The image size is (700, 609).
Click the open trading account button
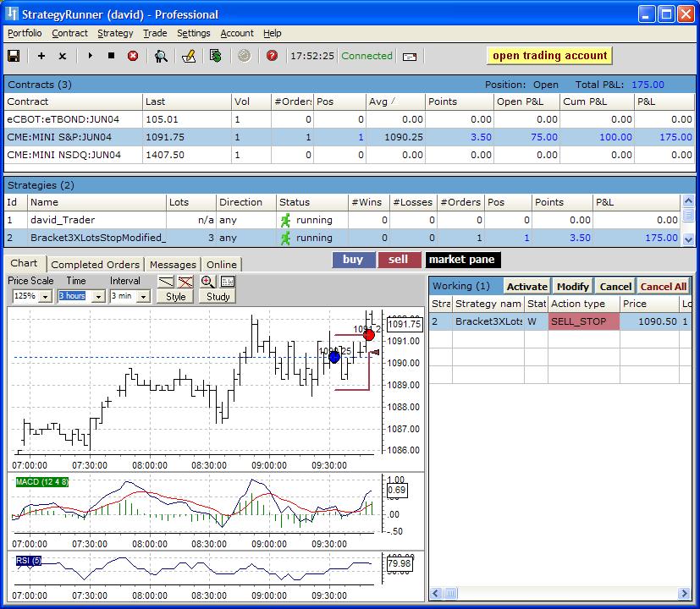[549, 56]
